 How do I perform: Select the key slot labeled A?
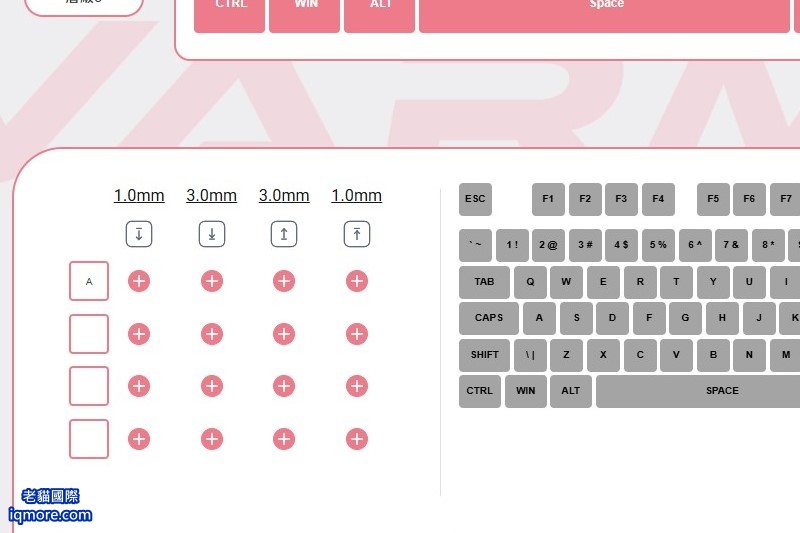point(89,281)
